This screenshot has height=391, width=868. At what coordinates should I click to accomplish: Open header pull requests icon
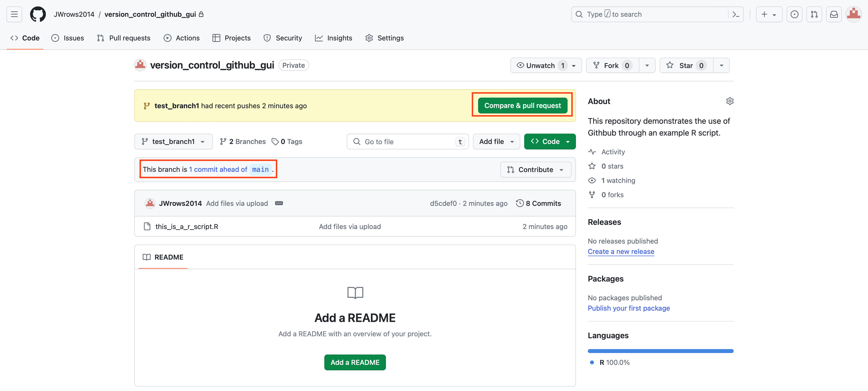(x=814, y=14)
